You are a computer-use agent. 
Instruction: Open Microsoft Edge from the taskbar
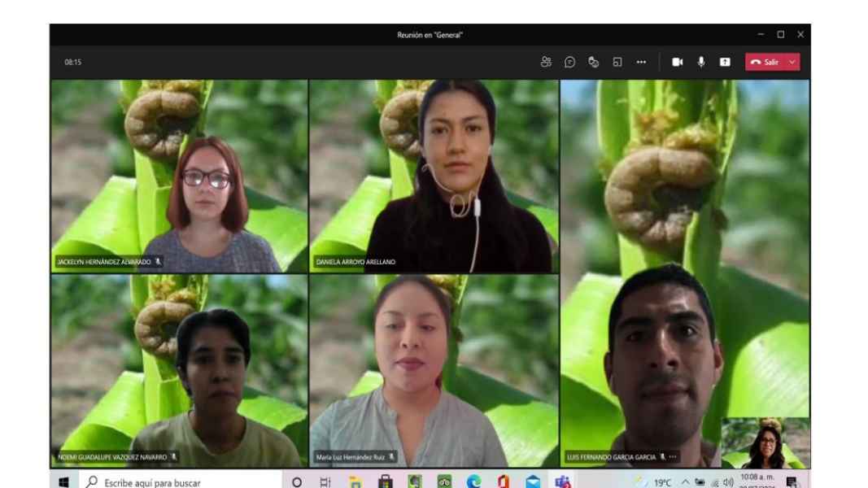(x=474, y=481)
